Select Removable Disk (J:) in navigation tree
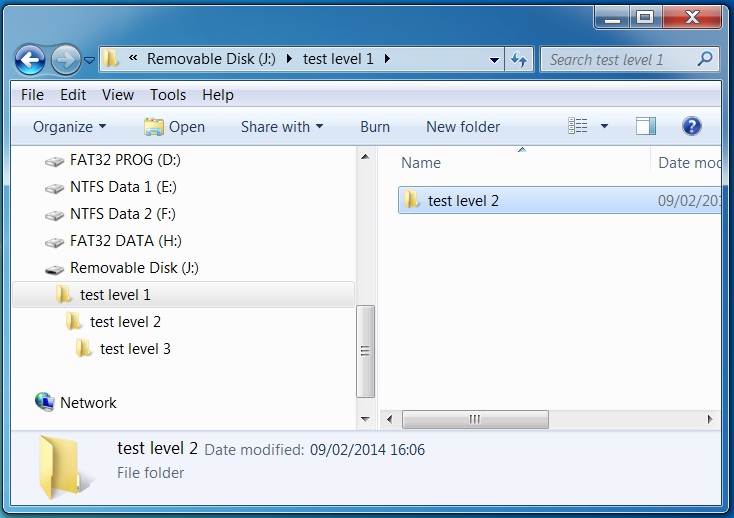Viewport: 734px width, 518px height. coord(134,268)
